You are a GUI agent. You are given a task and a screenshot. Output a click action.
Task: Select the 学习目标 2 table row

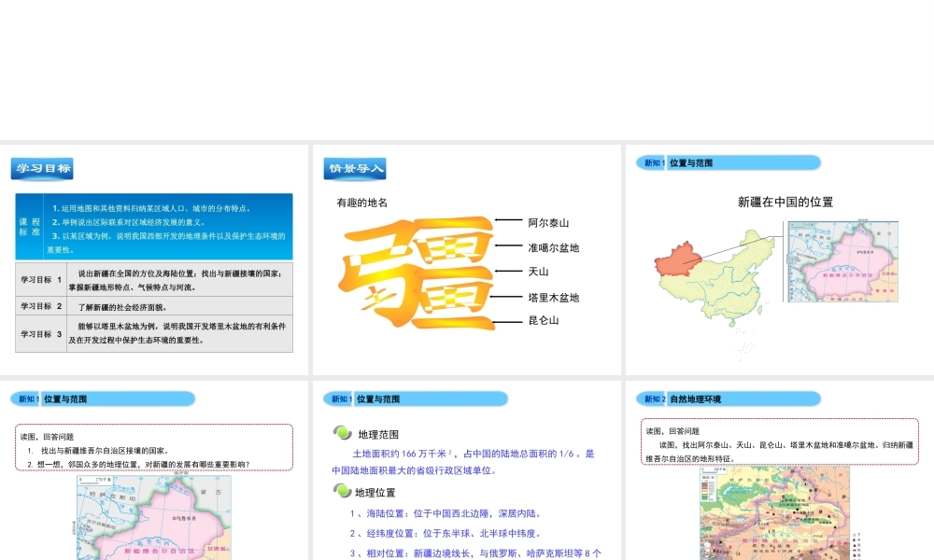(154, 306)
